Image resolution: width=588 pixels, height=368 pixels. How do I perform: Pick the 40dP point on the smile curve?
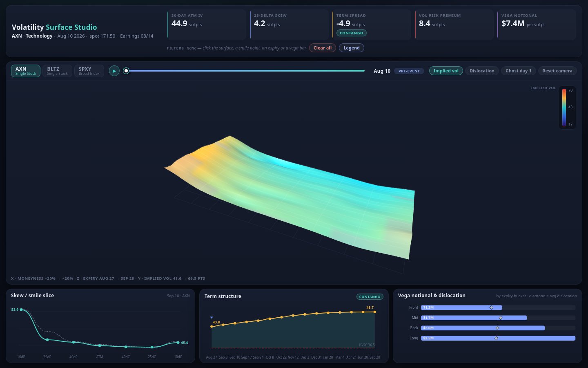tap(73, 342)
